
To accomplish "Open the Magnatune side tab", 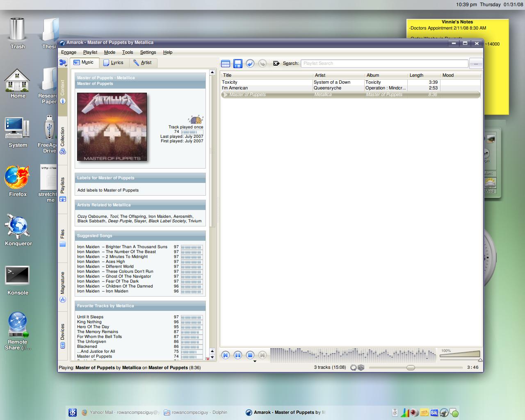I will [x=63, y=287].
